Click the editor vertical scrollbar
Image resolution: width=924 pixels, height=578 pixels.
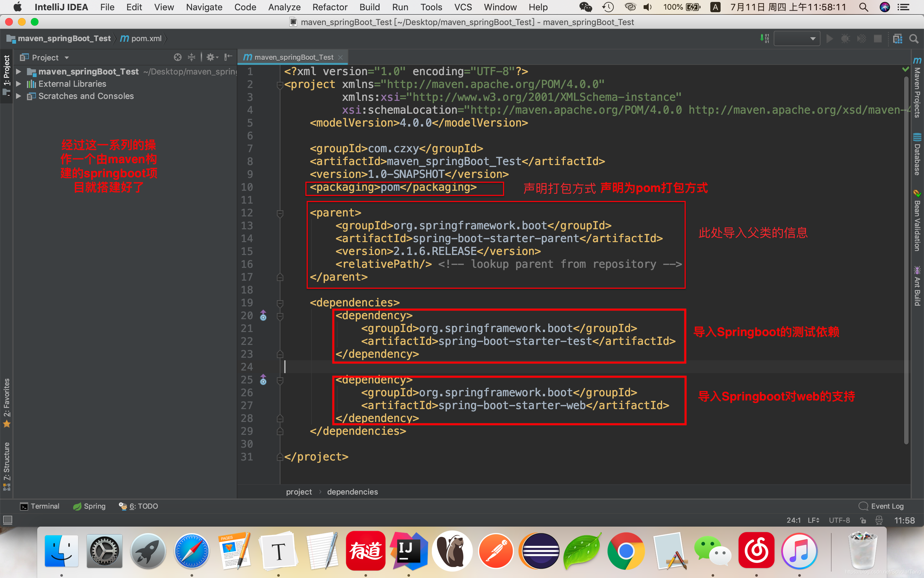(x=906, y=260)
